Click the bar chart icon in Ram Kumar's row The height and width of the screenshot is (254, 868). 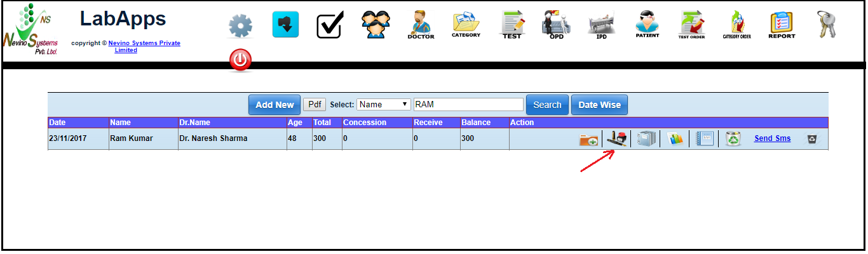pyautogui.click(x=675, y=139)
